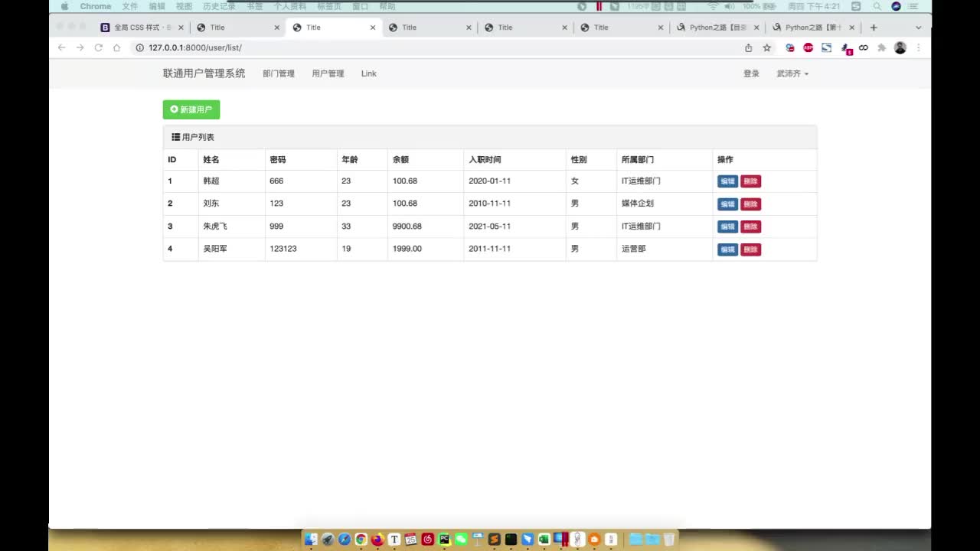Open the infinity symbol extension icon
Image resolution: width=980 pixels, height=551 pixels.
coord(863,47)
